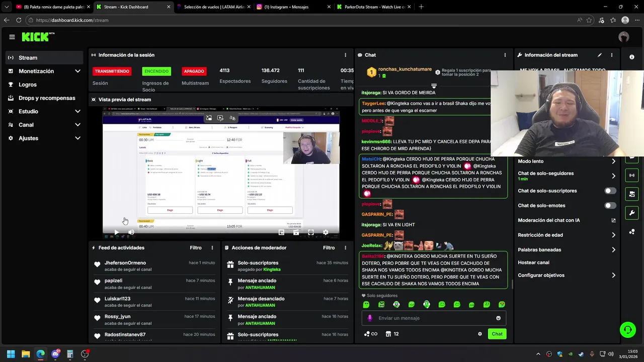Viewport: 644px width, 362px height.
Task: Toggle Chat de solo-suscriptores switch
Action: tap(610, 191)
